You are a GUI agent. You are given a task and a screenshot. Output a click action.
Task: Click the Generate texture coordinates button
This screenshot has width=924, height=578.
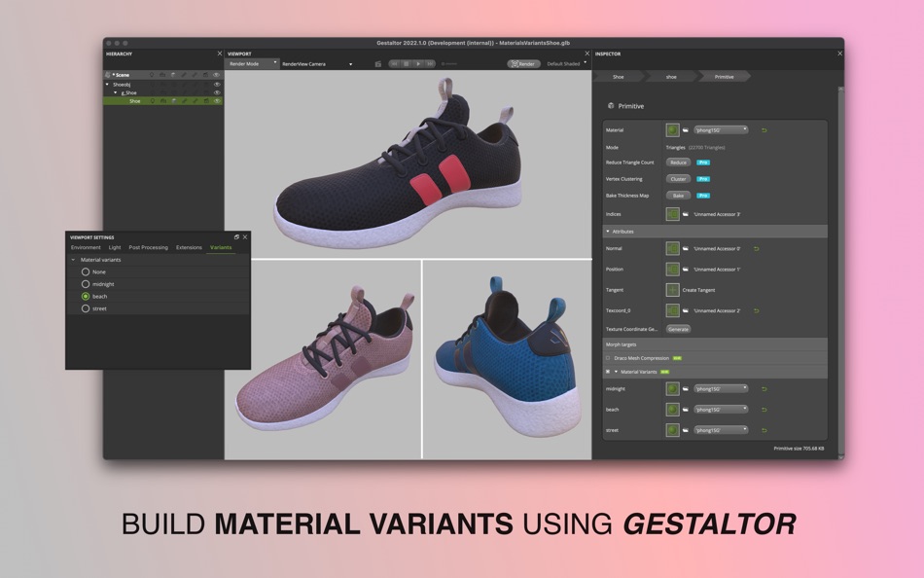coord(678,329)
